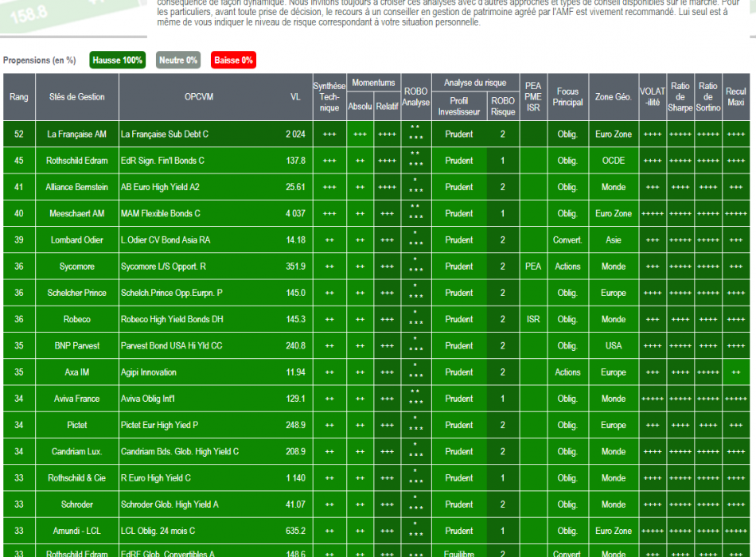
Task: Click the VL value 2 024
Action: point(295,134)
